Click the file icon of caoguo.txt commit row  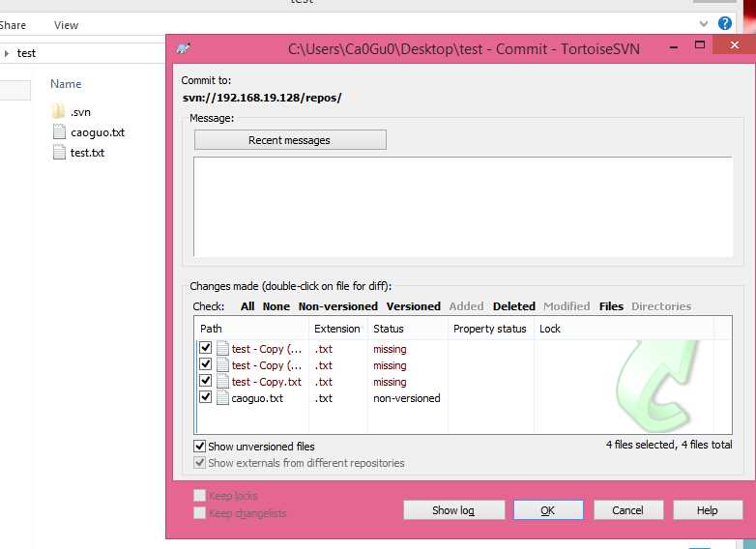click(x=222, y=397)
